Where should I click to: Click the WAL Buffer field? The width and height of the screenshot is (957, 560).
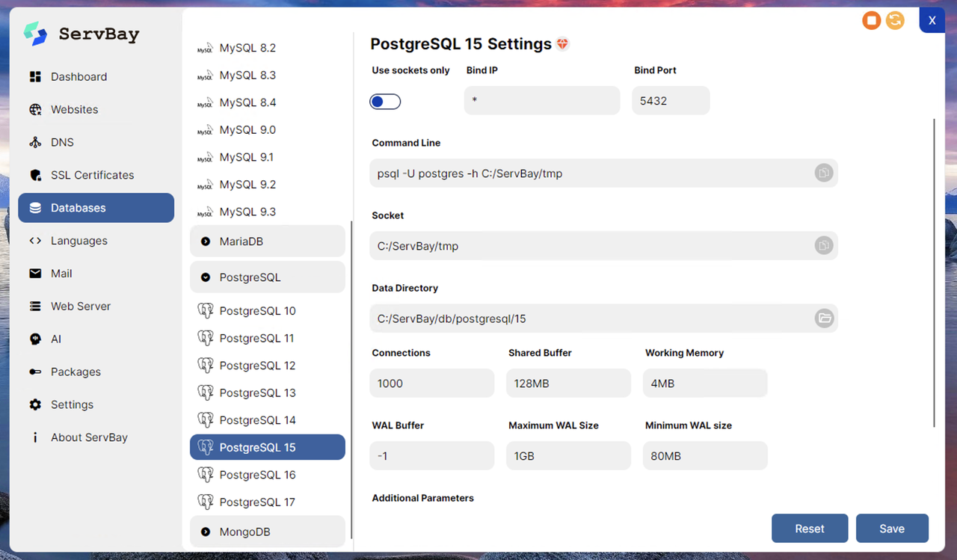point(432,455)
